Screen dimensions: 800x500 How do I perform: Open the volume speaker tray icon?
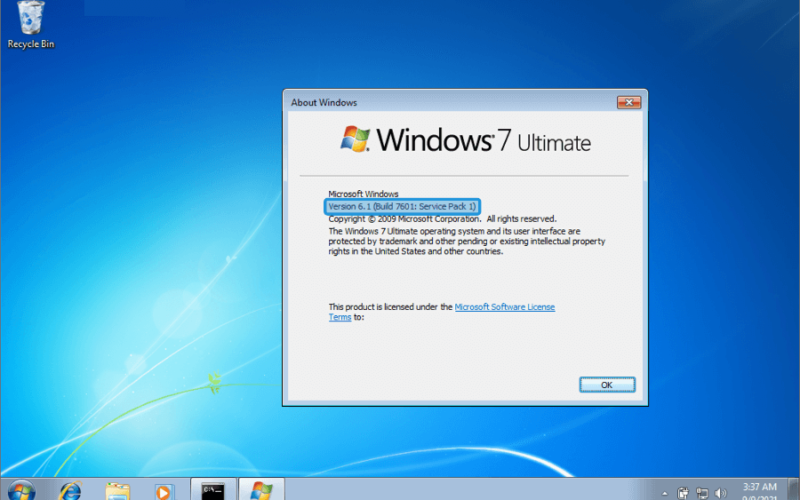[x=720, y=493]
